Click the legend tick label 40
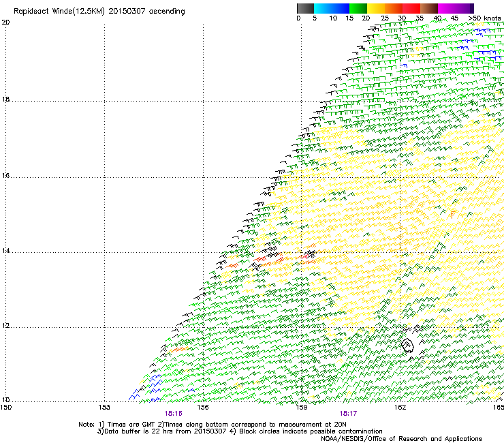Image resolution: width=504 pixels, height=443 pixels. [x=437, y=18]
